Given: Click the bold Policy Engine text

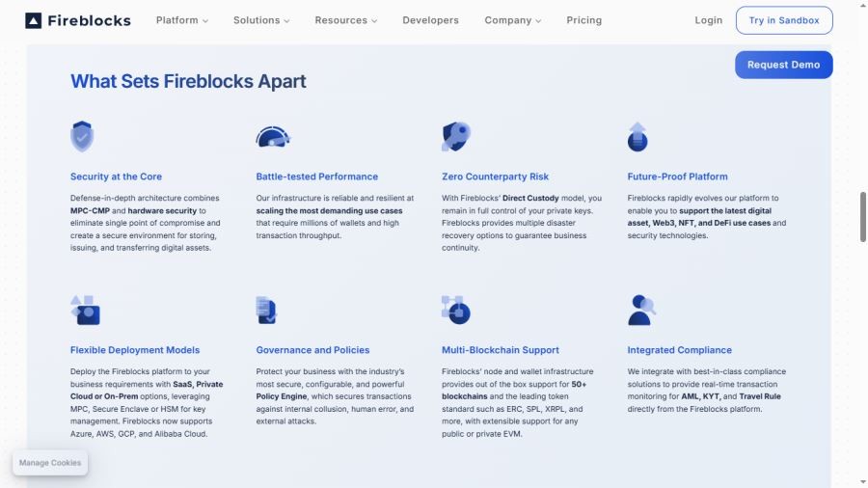Looking at the screenshot, I should [282, 396].
